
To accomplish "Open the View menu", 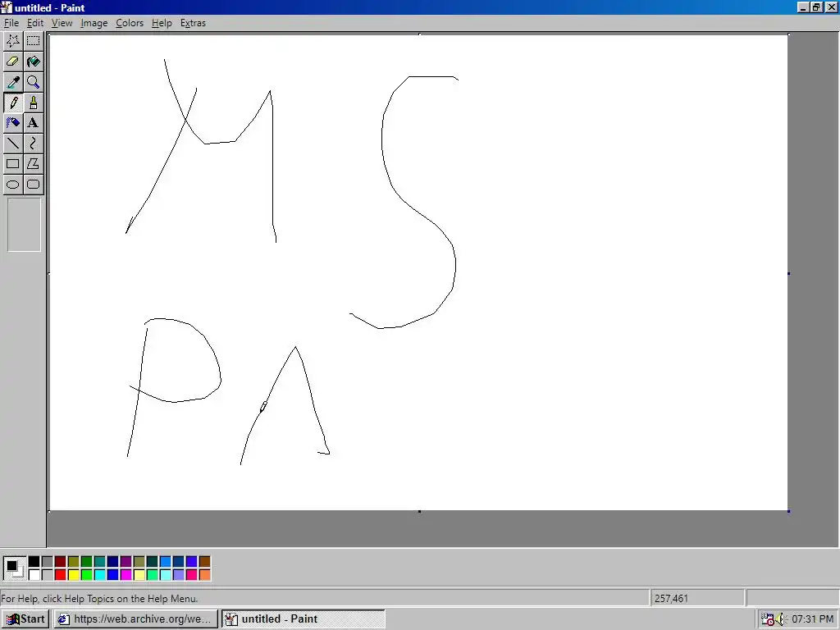I will point(62,23).
